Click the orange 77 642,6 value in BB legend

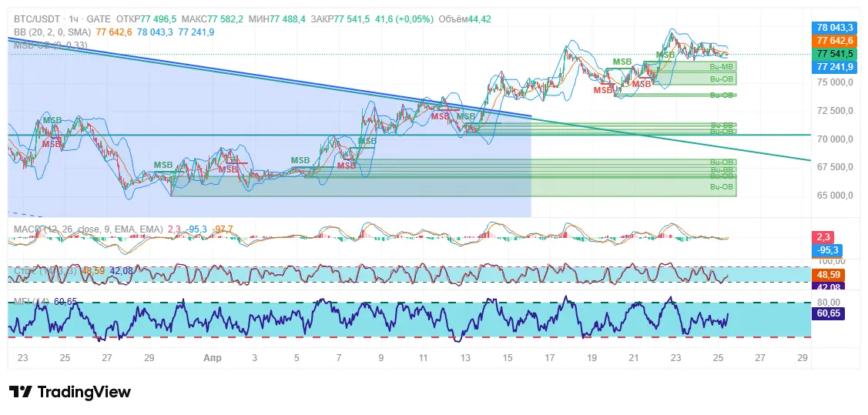coord(114,32)
